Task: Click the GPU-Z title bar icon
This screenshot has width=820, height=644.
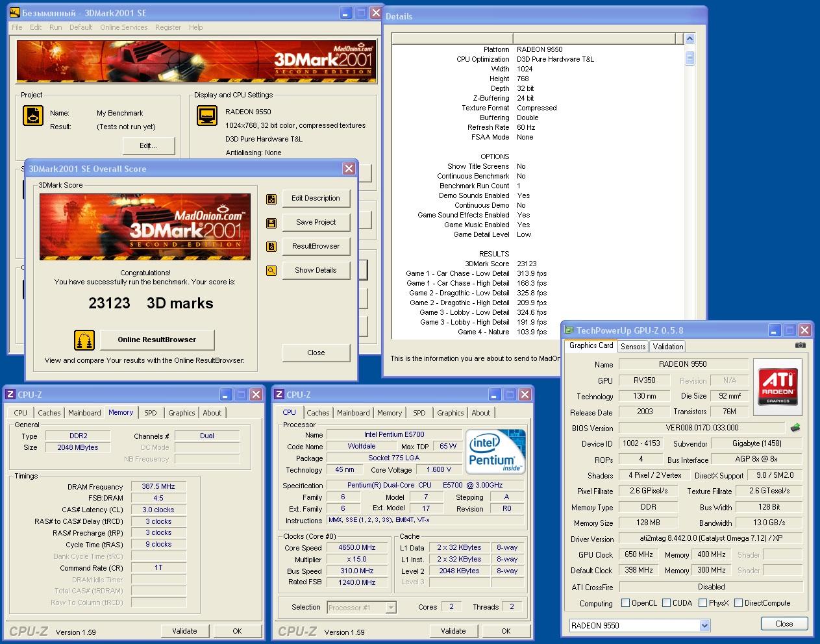Action: 569,330
